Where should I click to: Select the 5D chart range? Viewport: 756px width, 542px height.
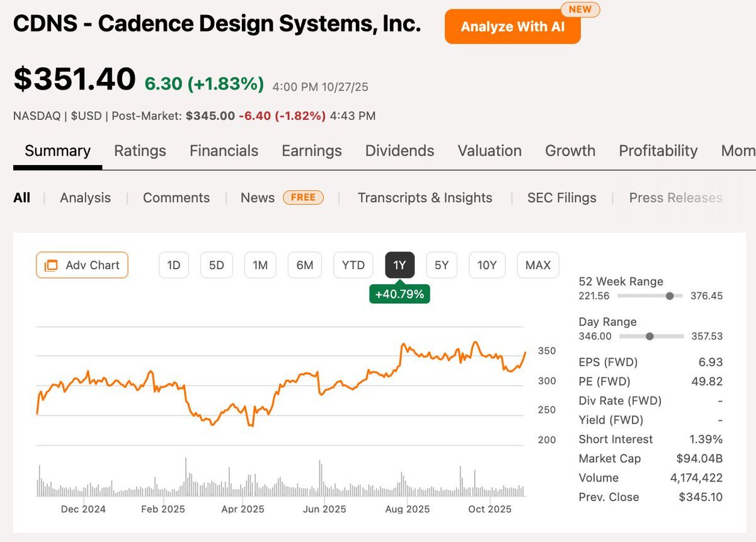click(x=216, y=265)
